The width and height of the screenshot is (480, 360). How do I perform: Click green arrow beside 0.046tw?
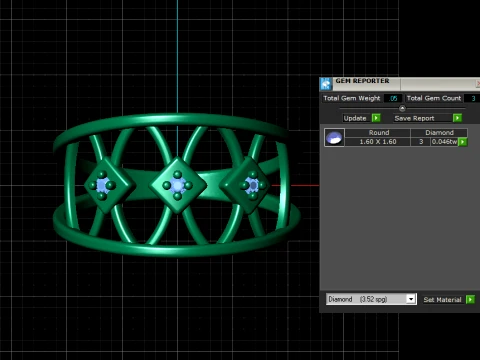point(463,142)
